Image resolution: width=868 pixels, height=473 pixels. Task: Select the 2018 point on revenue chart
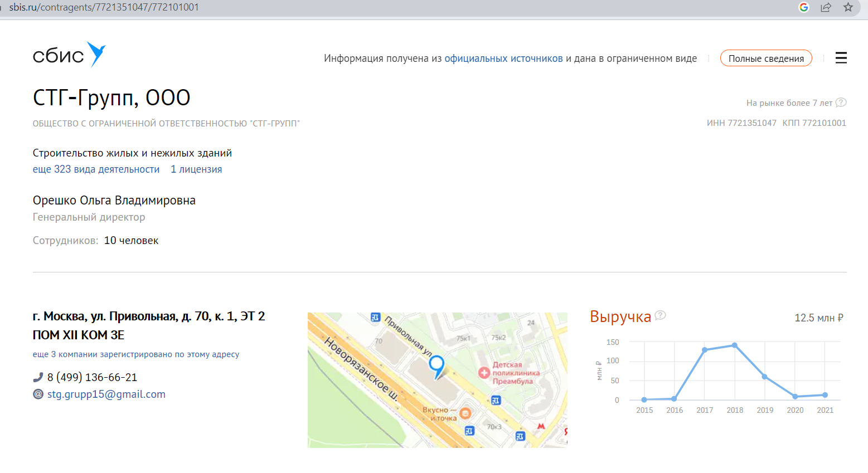(x=735, y=345)
